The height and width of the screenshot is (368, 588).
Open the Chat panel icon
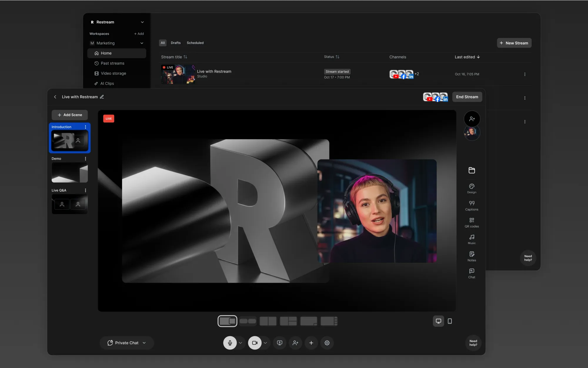472,271
